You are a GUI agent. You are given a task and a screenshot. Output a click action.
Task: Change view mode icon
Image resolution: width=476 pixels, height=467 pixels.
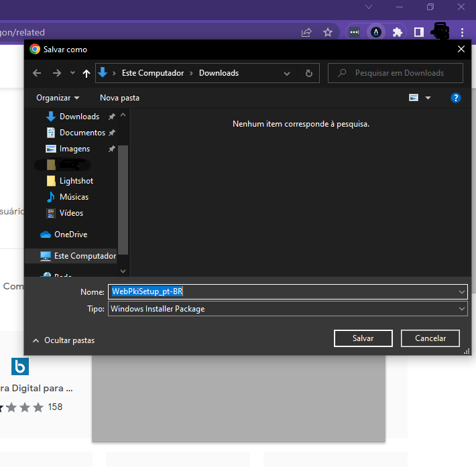click(414, 98)
